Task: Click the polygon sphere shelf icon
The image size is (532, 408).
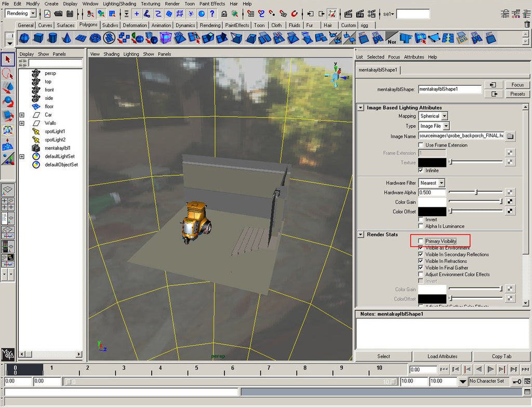Action: pyautogui.click(x=24, y=38)
